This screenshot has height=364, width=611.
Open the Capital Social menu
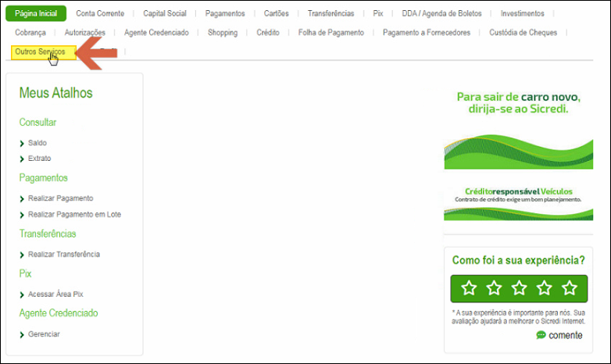pos(165,13)
